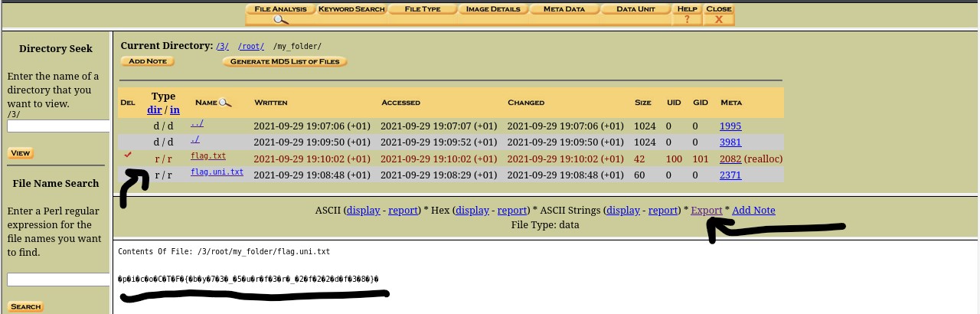Open the Data Unit tab
The height and width of the screenshot is (314, 980).
(635, 9)
